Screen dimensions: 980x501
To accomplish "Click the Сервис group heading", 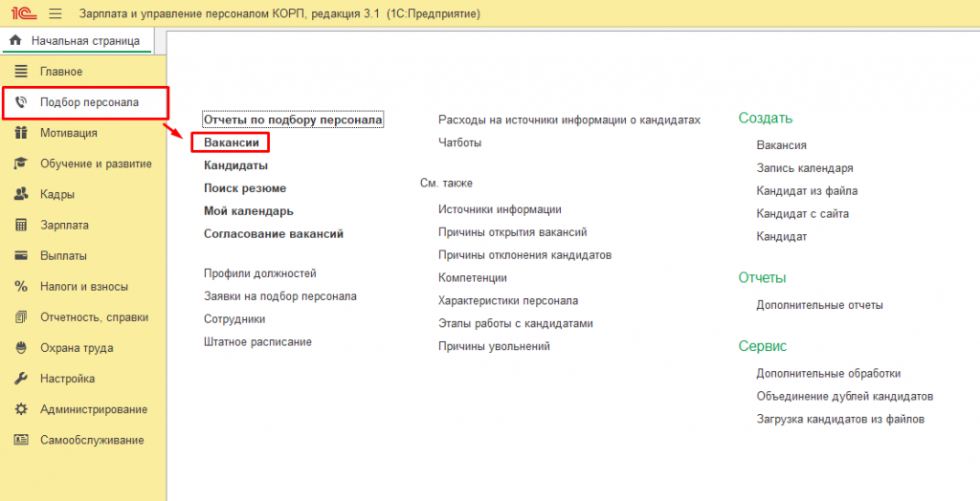I will (763, 346).
